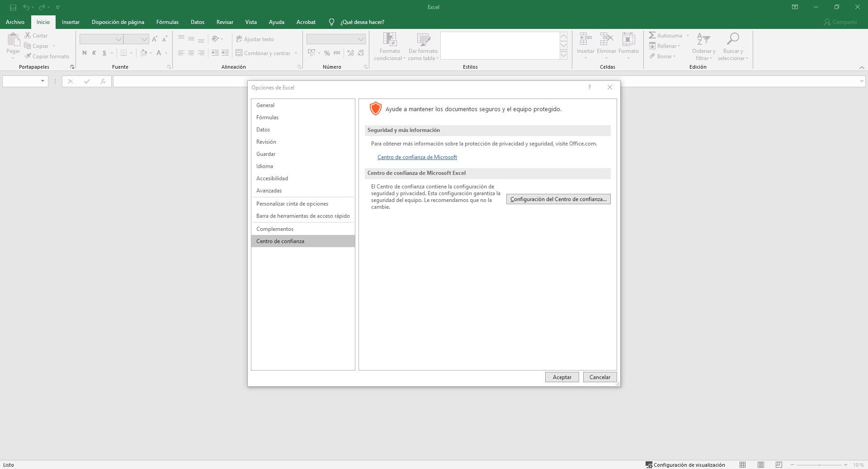Click Configuración del Centro de confianza button
This screenshot has width=868, height=469.
tap(558, 199)
